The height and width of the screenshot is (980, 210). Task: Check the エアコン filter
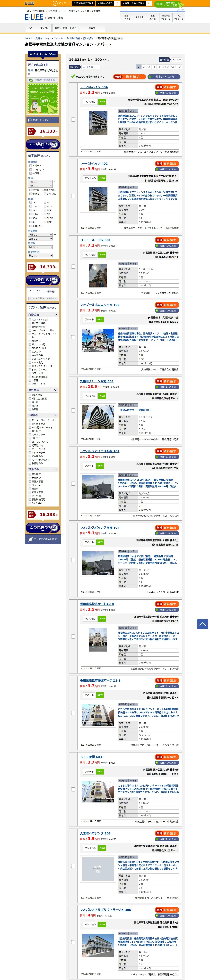[x=30, y=351]
